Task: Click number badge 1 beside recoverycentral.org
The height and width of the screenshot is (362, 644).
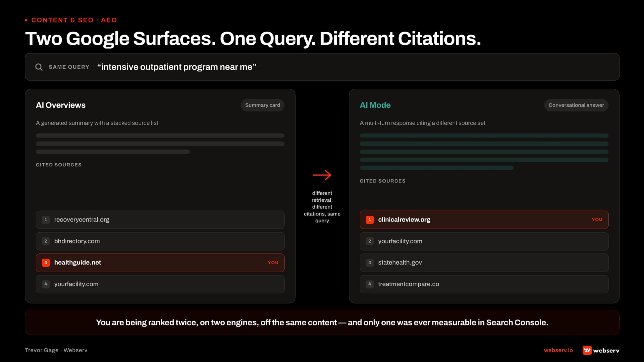Action: (46, 220)
